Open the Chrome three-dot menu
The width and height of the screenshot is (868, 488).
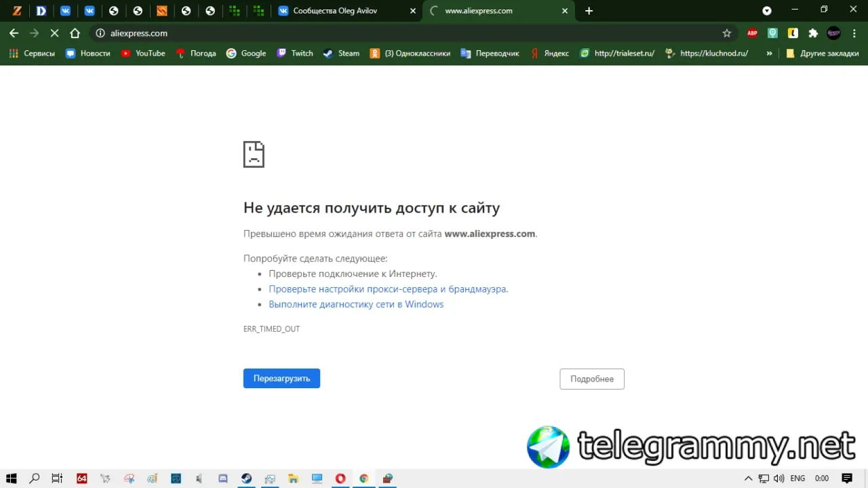[x=854, y=33]
